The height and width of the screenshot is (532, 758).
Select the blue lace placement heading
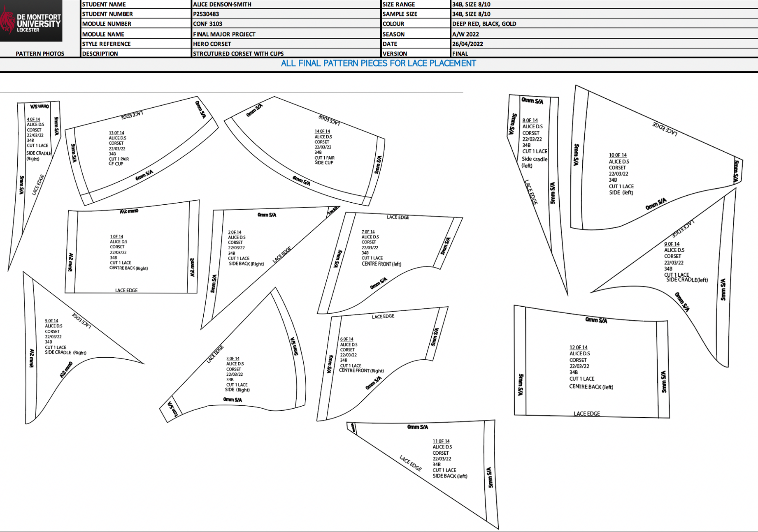(x=378, y=63)
